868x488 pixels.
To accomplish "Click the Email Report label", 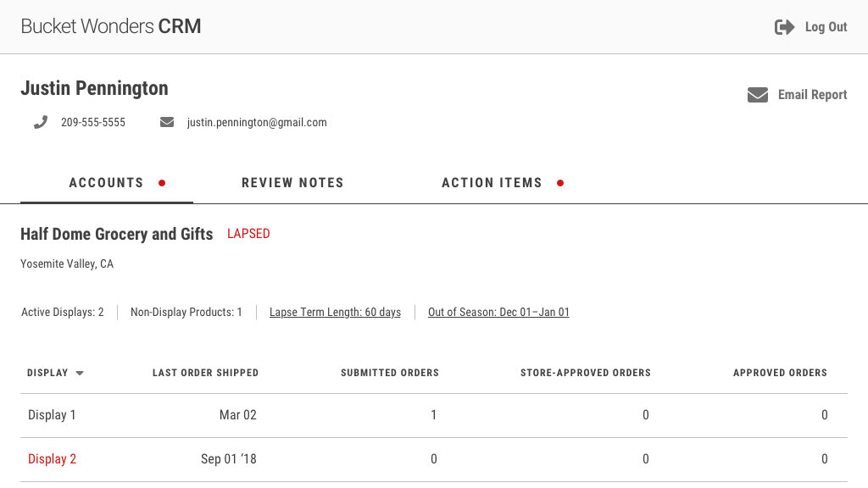I will click(812, 95).
